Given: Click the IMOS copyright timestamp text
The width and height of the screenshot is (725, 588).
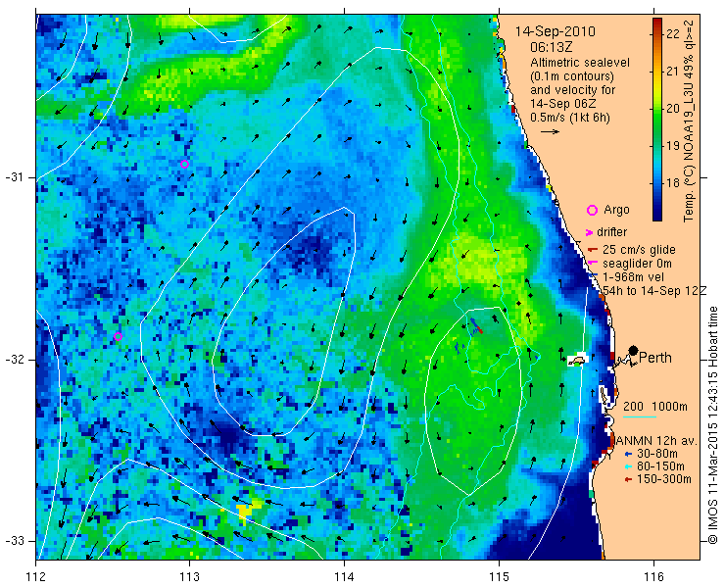Looking at the screenshot, I should pos(713,425).
